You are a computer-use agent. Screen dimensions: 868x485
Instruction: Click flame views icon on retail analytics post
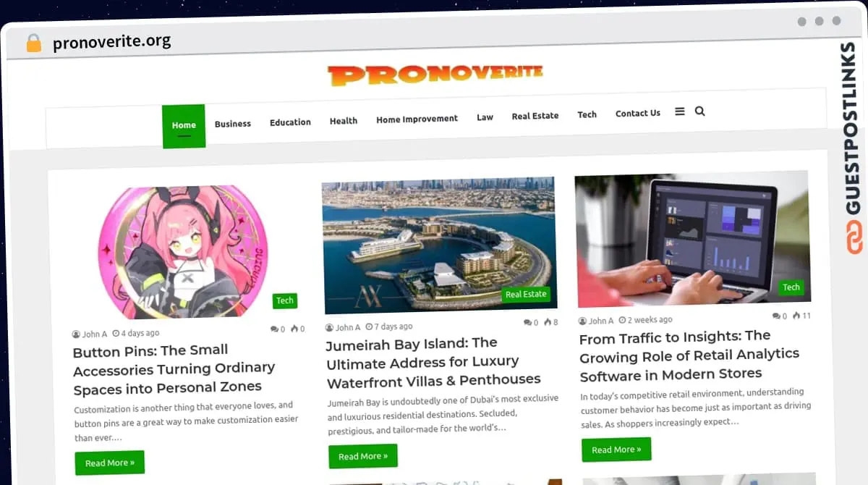coord(796,316)
